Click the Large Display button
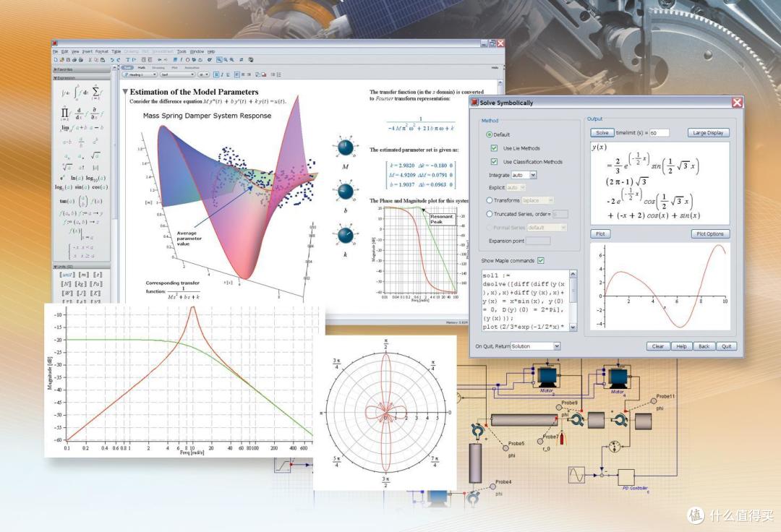This screenshot has width=781, height=532. (x=708, y=133)
